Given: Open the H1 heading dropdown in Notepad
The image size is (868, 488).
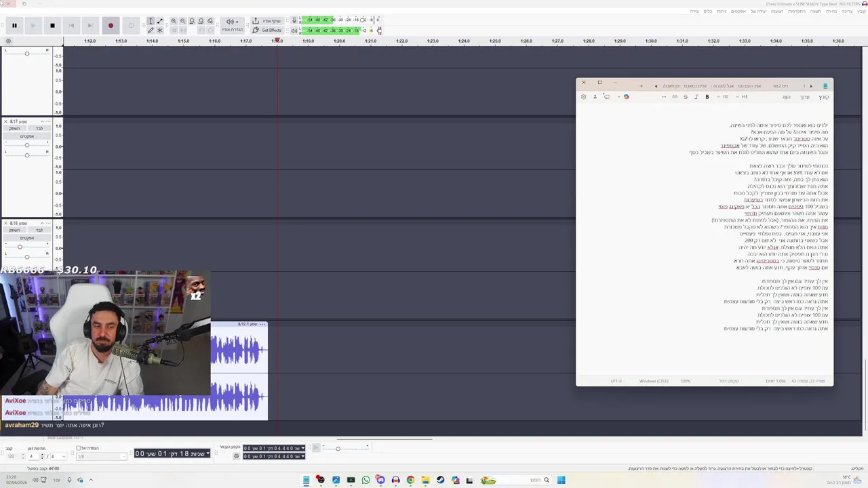Looking at the screenshot, I should click(x=742, y=97).
